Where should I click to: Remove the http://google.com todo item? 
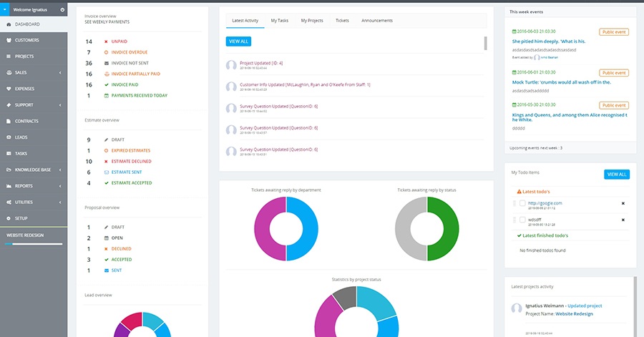623,203
